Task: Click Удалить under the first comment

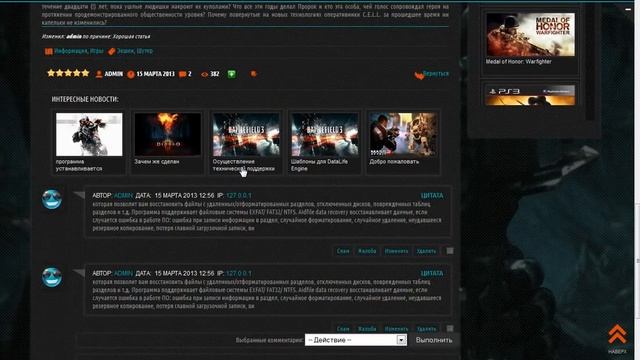Action: (426, 251)
